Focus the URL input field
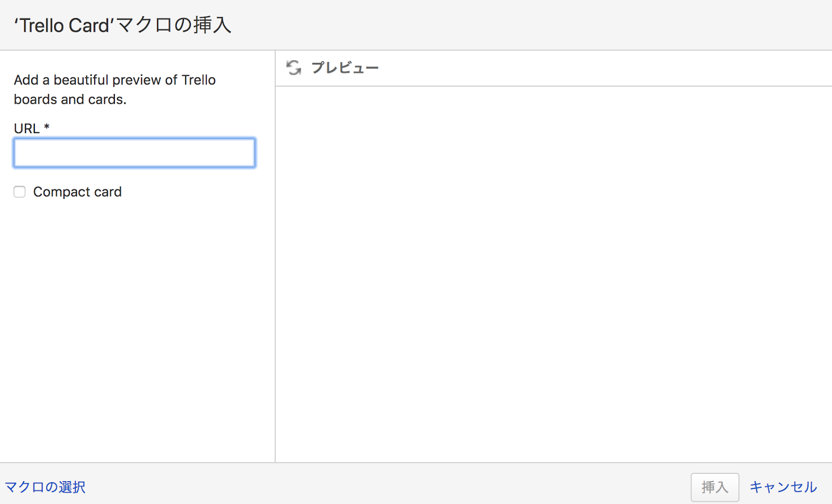832x504 pixels. point(134,153)
